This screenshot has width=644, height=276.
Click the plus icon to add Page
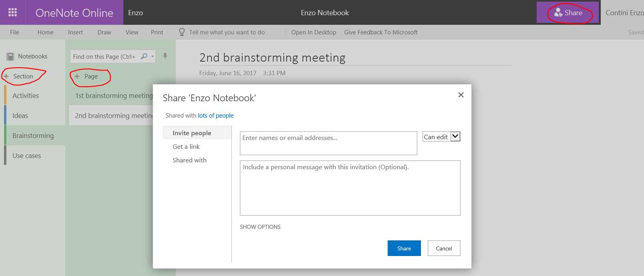point(77,76)
